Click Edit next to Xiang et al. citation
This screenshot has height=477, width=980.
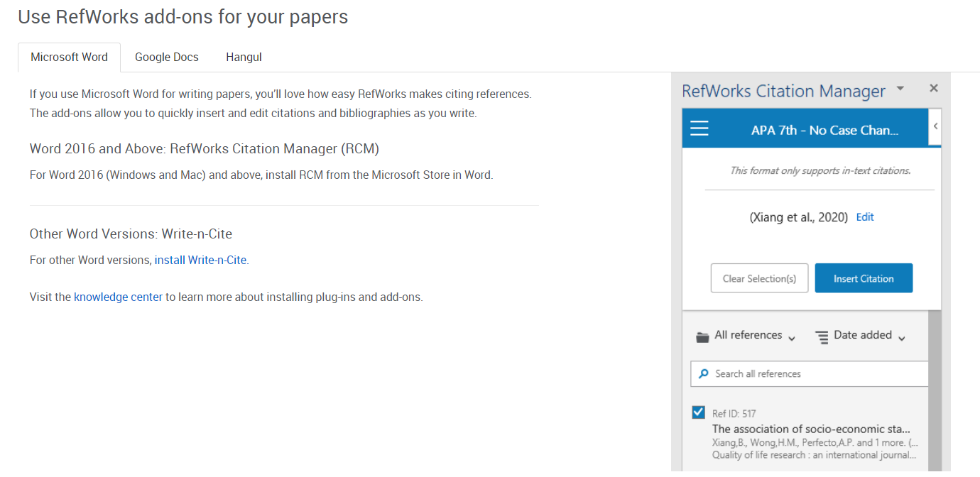[x=865, y=217]
